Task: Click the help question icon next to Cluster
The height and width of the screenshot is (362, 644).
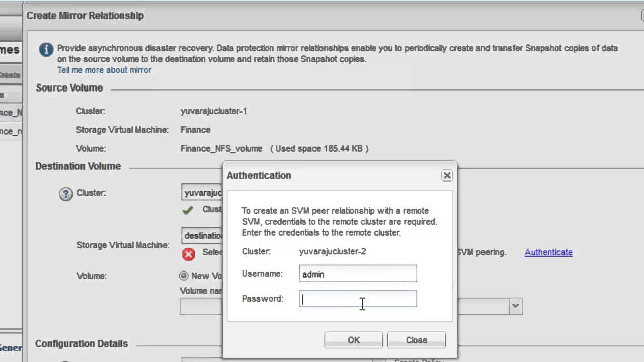Action: coord(66,194)
